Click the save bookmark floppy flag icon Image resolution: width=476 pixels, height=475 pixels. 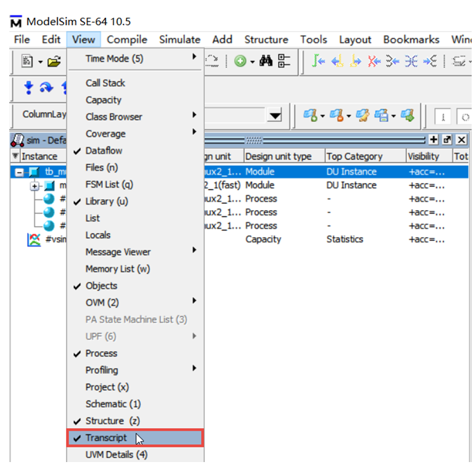[381, 116]
